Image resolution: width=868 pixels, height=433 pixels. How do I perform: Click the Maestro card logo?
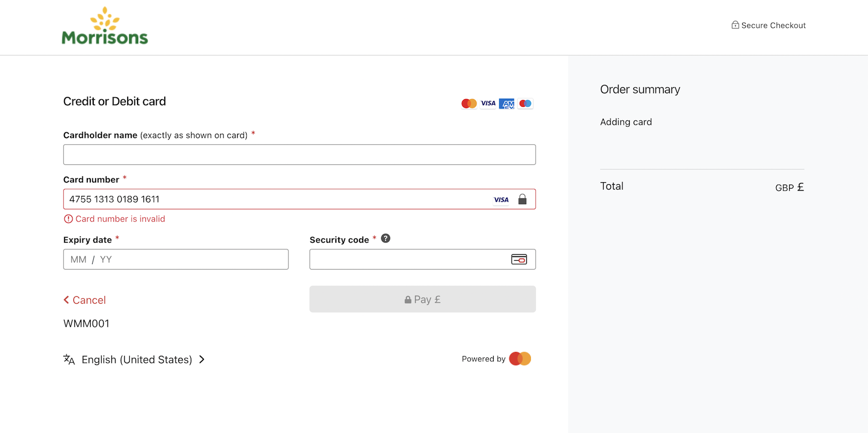click(x=525, y=104)
